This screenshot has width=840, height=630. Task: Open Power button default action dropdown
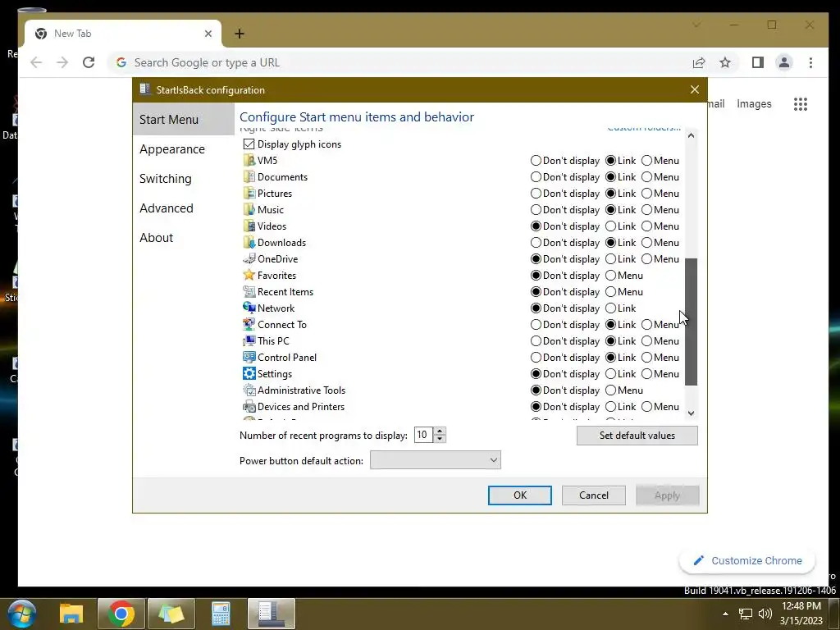coord(435,460)
